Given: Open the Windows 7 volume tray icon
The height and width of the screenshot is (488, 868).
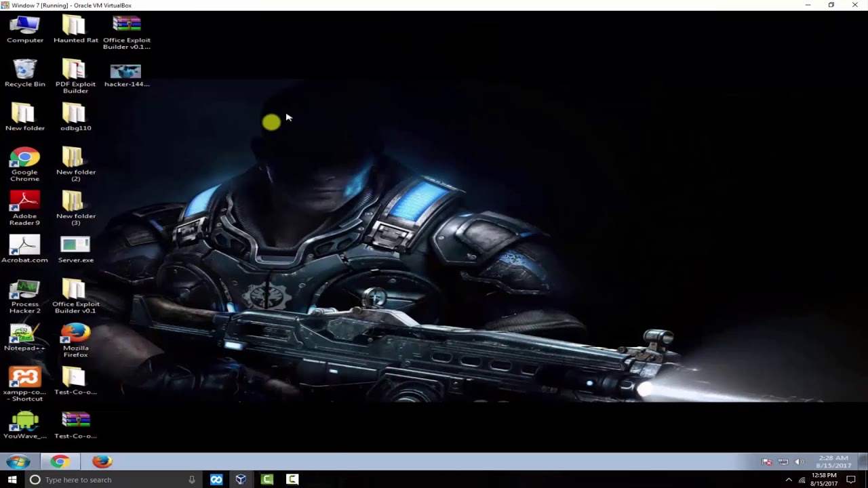Looking at the screenshot, I should click(x=799, y=462).
